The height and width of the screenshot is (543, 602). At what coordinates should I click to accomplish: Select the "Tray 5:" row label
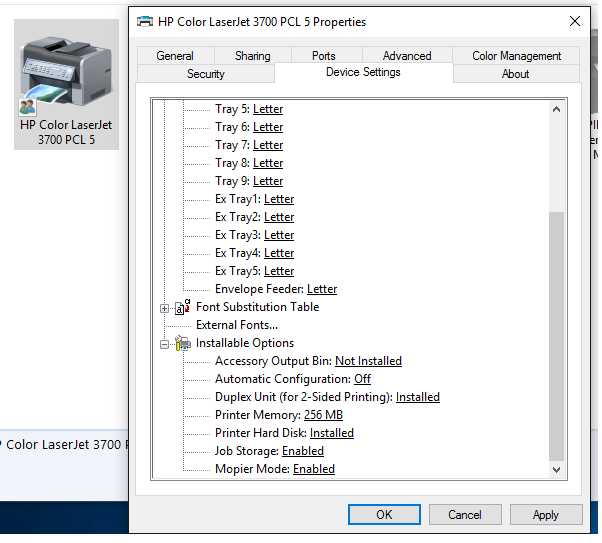[x=232, y=109]
